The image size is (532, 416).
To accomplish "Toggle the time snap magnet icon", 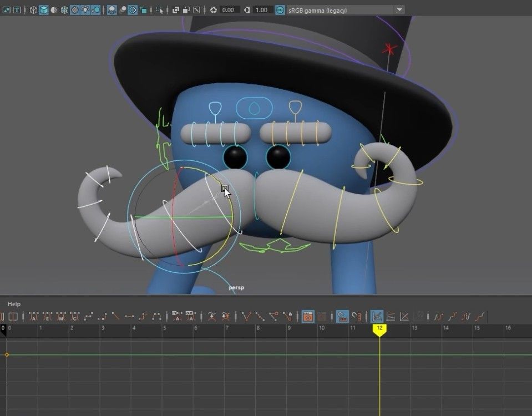I will tap(343, 317).
